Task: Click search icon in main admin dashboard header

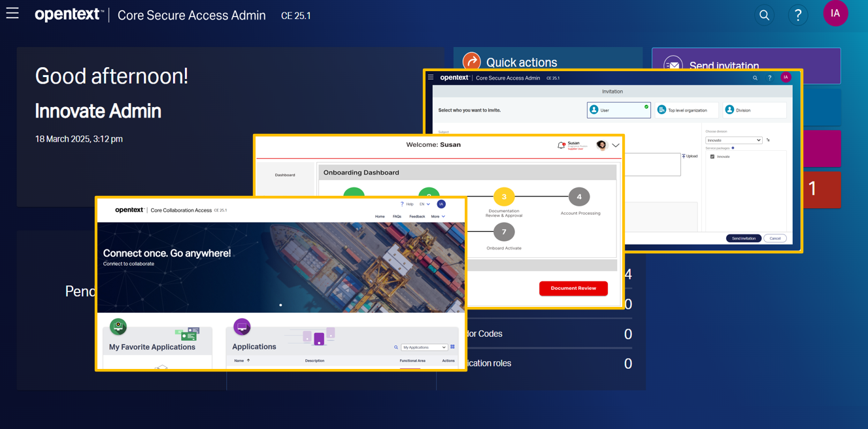Action: point(764,15)
